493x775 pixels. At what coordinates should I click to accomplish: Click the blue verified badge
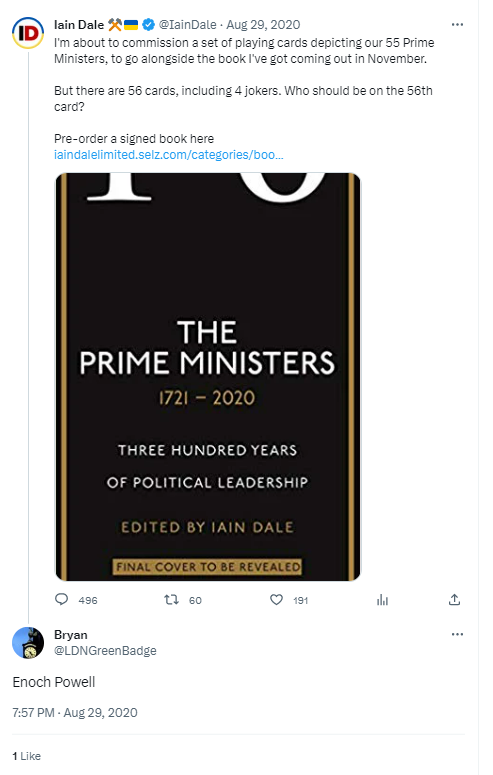pos(148,24)
